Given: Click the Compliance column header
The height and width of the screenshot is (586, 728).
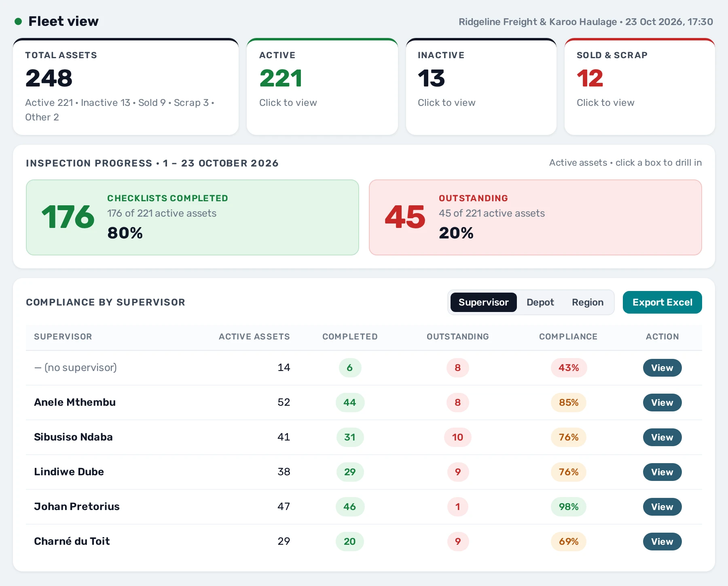Looking at the screenshot, I should (568, 337).
